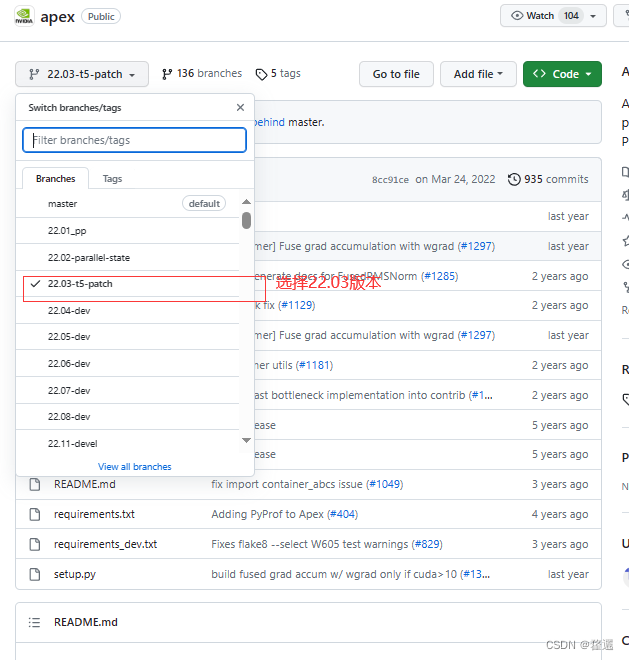Click the branches fork icon beside 136 branches
This screenshot has height=660, width=629.
point(167,74)
